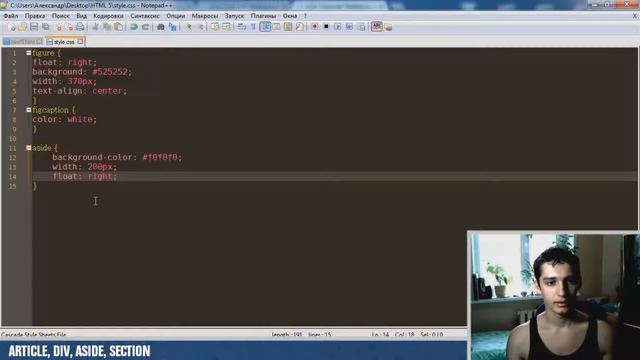The image size is (640, 360).
Task: Click the Zoom Out toolbar icon
Action: [x=201, y=27]
